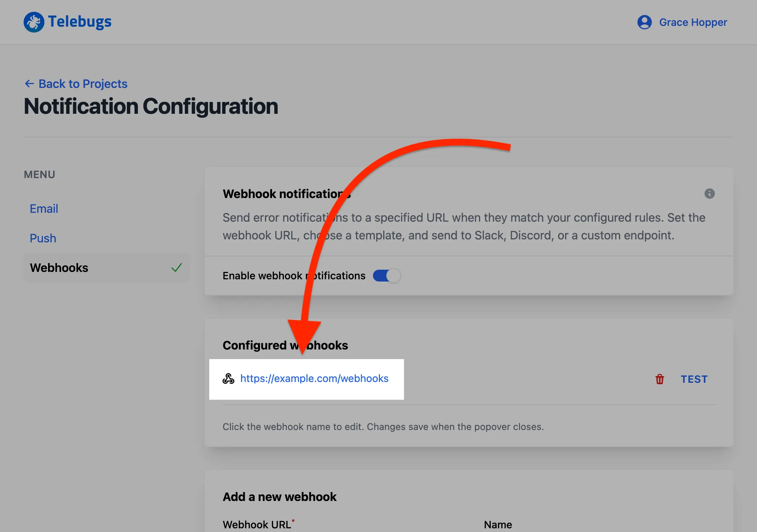This screenshot has height=532, width=757.
Task: Click the Webhook URL field label
Action: [x=259, y=524]
